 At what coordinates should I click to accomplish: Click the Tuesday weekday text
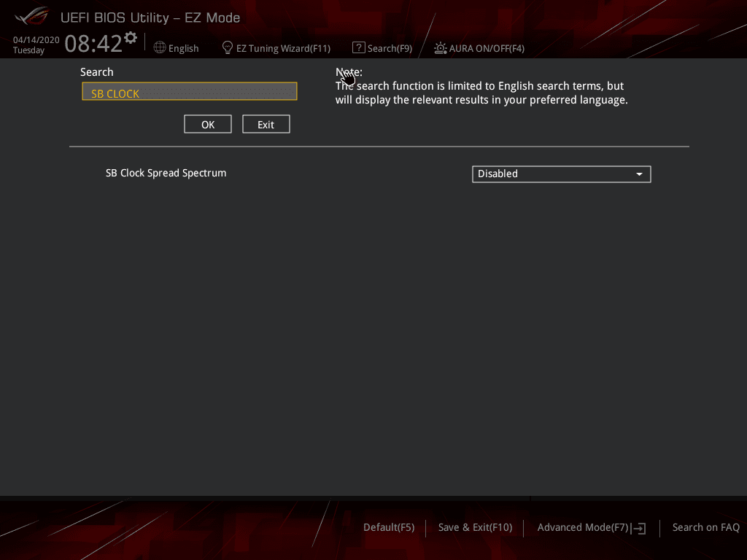click(28, 50)
